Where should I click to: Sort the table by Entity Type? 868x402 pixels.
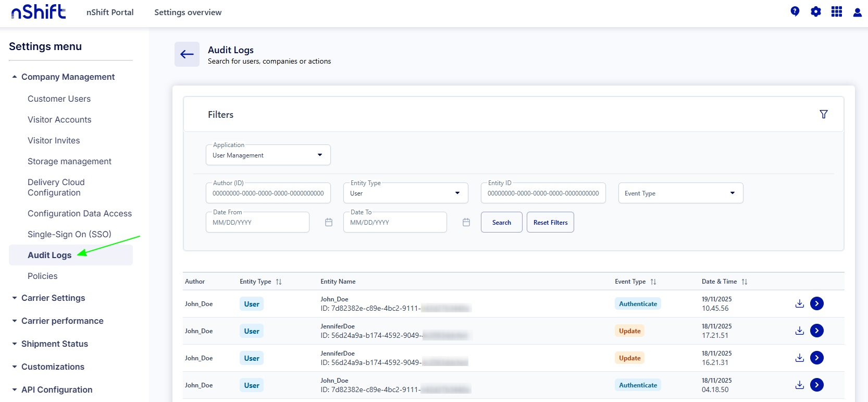[x=279, y=282]
